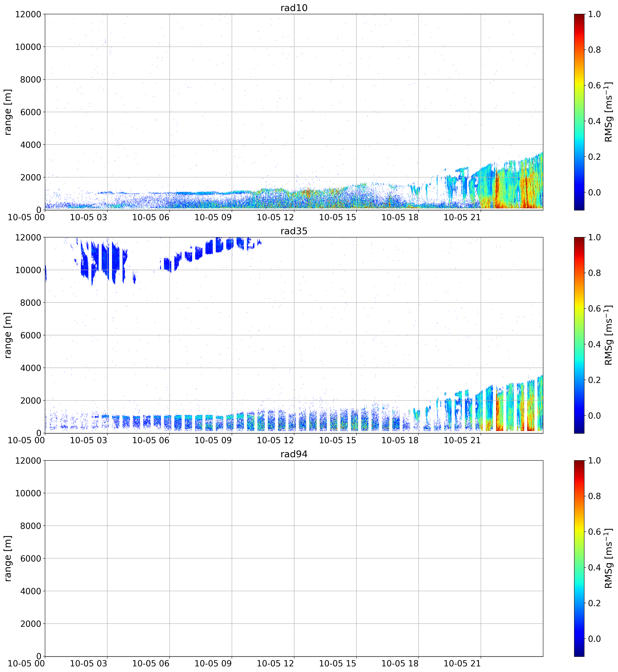Click the '6000' y-tick of rad10 plot
This screenshot has height=672, width=618.
(x=31, y=112)
